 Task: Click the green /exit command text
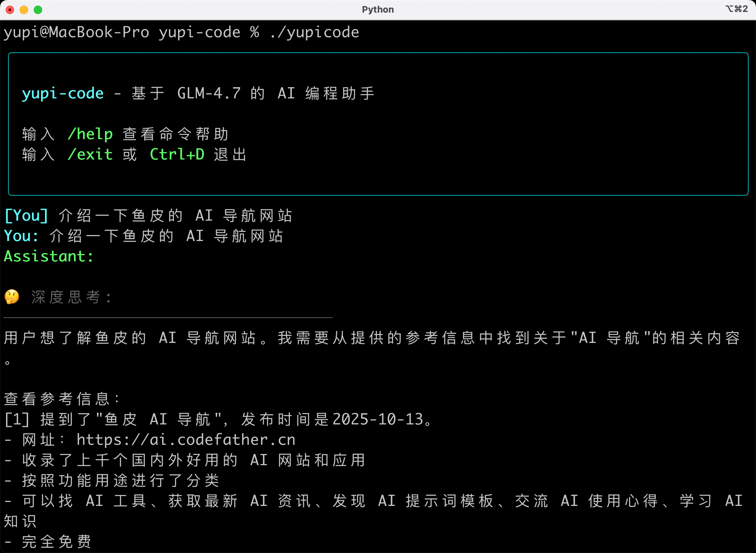click(x=90, y=155)
